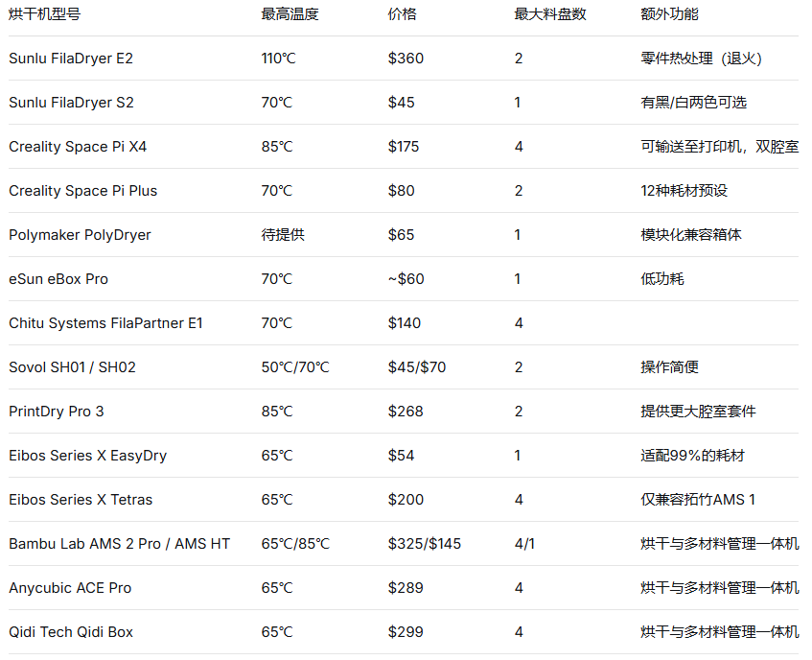The image size is (812, 660).
Task: Click 可输送至打印机，双腔室 feature cell
Action: point(720,147)
